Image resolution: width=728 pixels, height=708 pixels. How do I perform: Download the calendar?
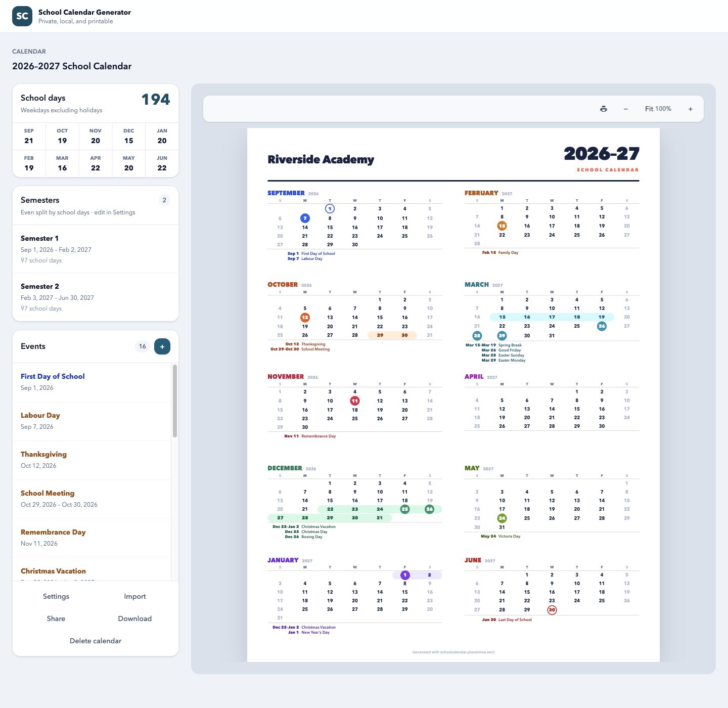135,618
